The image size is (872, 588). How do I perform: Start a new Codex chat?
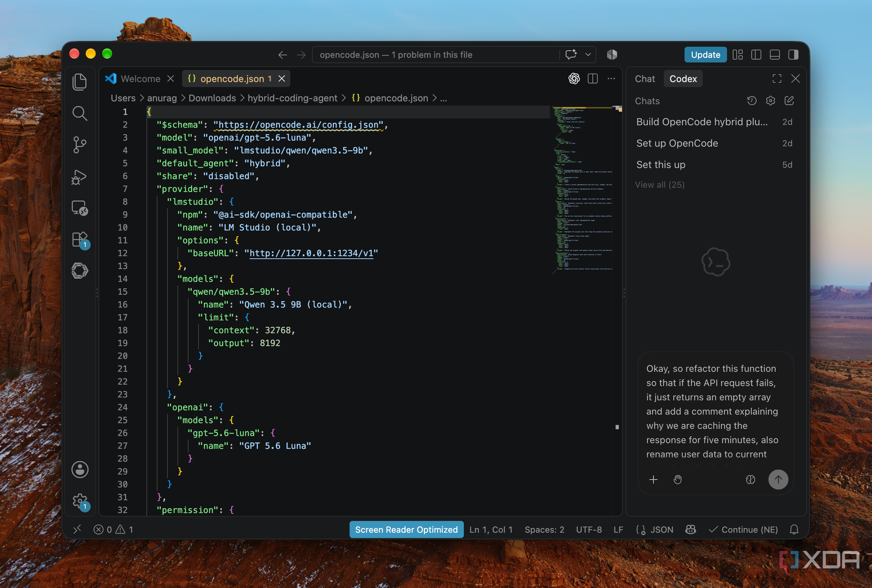pos(789,101)
